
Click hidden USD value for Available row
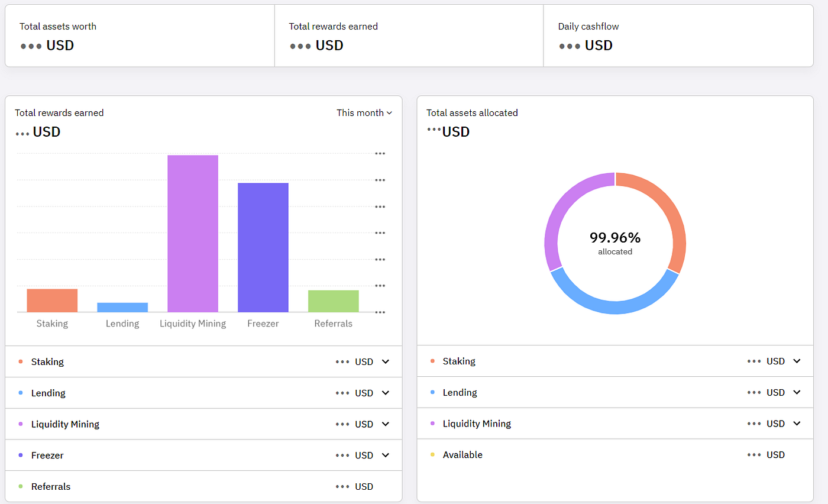pyautogui.click(x=766, y=455)
